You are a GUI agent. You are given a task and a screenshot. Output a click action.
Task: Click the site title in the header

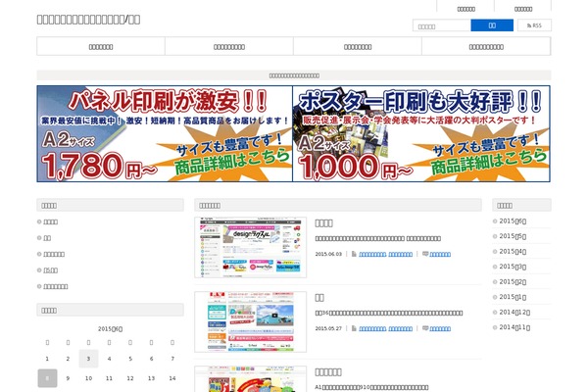click(88, 20)
